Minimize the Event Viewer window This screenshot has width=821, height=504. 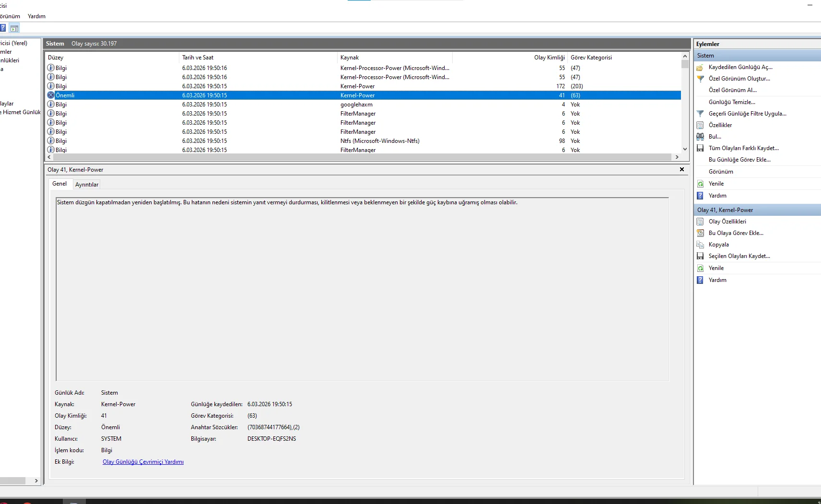point(810,5)
